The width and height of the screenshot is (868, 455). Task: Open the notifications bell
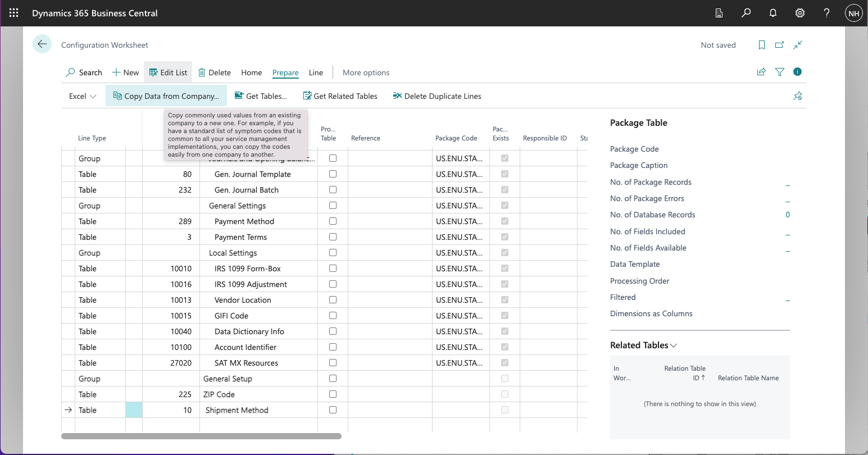(773, 13)
